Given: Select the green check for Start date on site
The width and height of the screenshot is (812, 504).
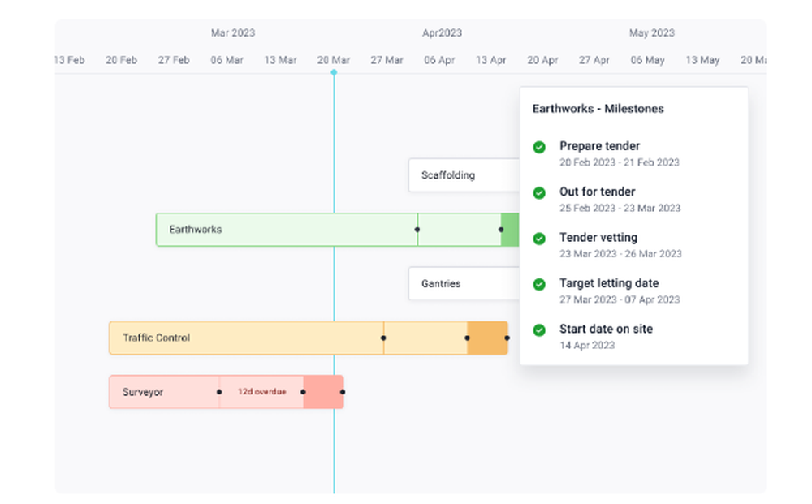Looking at the screenshot, I should pyautogui.click(x=538, y=330).
